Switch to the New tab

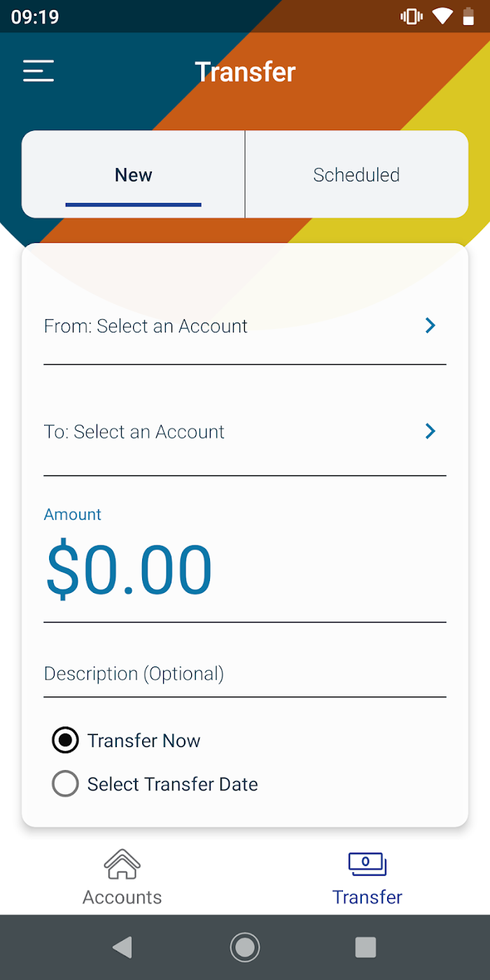[x=133, y=175]
